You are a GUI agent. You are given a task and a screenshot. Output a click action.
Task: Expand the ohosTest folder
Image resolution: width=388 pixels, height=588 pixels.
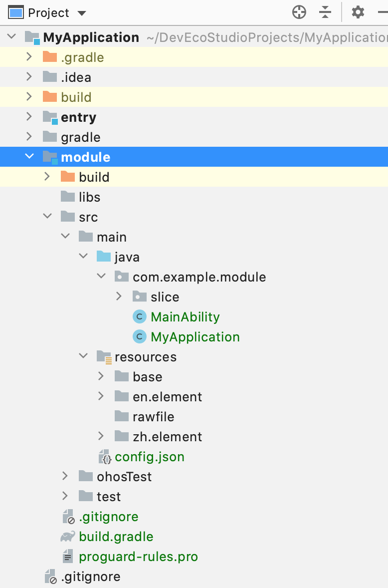(x=65, y=477)
